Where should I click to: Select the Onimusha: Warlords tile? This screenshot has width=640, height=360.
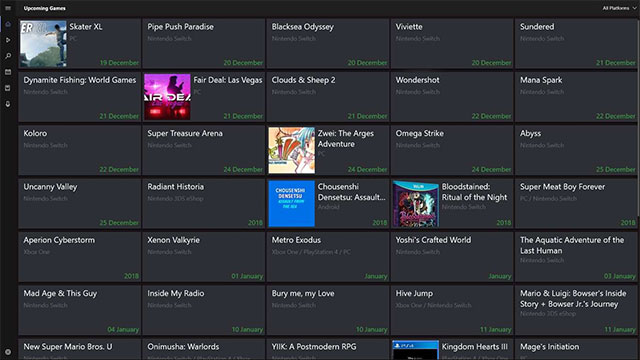[x=204, y=349]
